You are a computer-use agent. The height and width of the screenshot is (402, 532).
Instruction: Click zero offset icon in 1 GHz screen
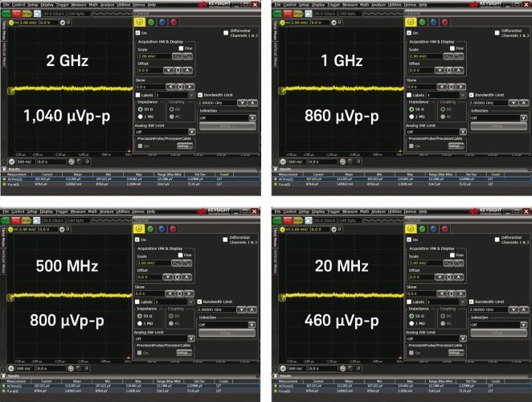click(449, 70)
